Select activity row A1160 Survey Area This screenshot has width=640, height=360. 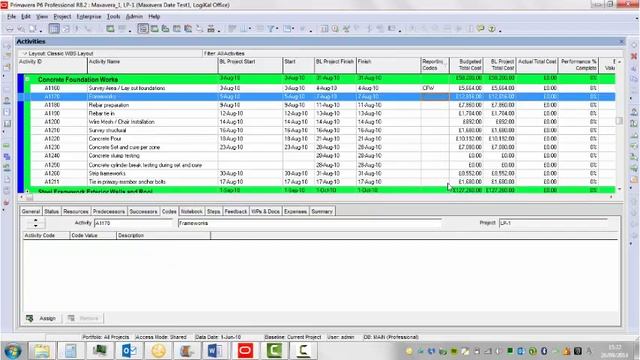[x=322, y=88]
